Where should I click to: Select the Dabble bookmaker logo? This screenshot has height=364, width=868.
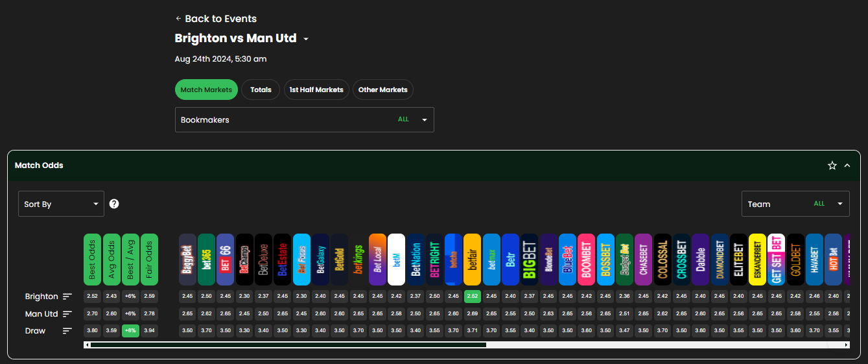(x=700, y=260)
